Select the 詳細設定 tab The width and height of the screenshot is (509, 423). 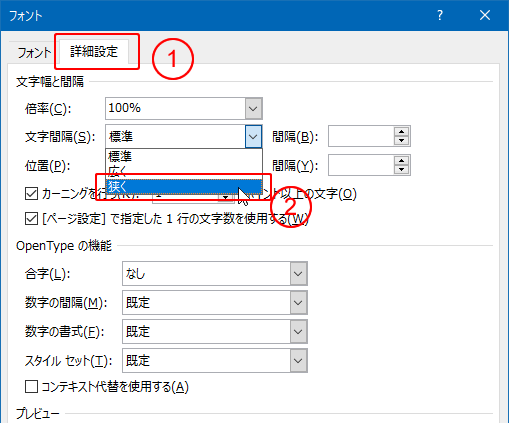tap(94, 52)
